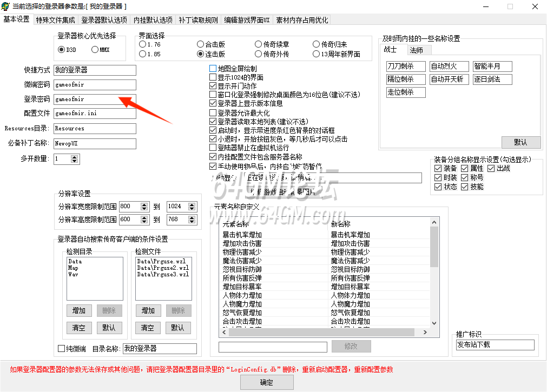Screen dimensions: 547x392
Task: Edit the 逐日剑法 name field
Action: click(492, 79)
